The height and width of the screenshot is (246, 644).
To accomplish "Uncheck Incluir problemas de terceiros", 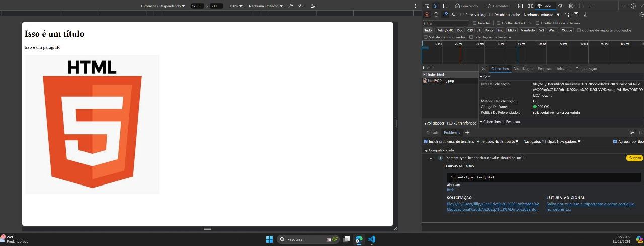I will [426, 141].
